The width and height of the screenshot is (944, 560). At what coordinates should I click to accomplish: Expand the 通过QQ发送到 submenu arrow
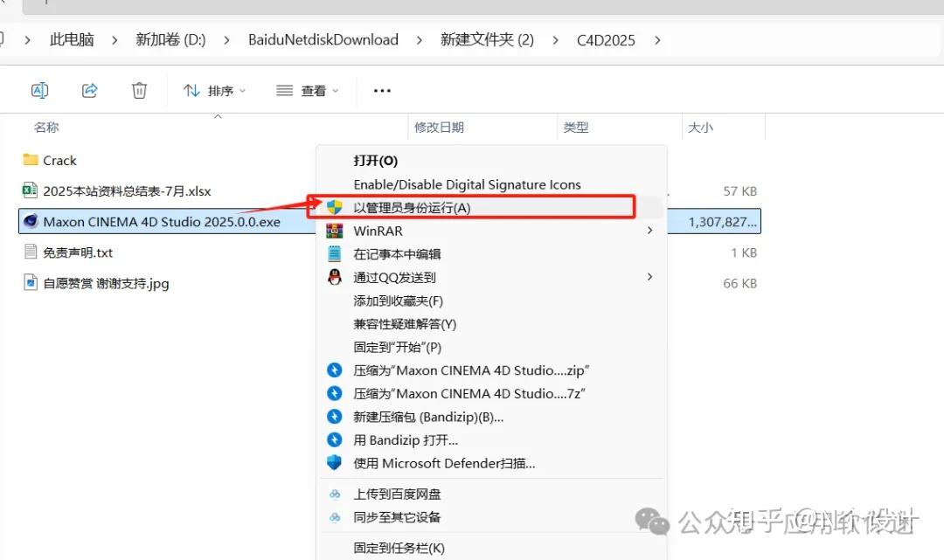[649, 277]
